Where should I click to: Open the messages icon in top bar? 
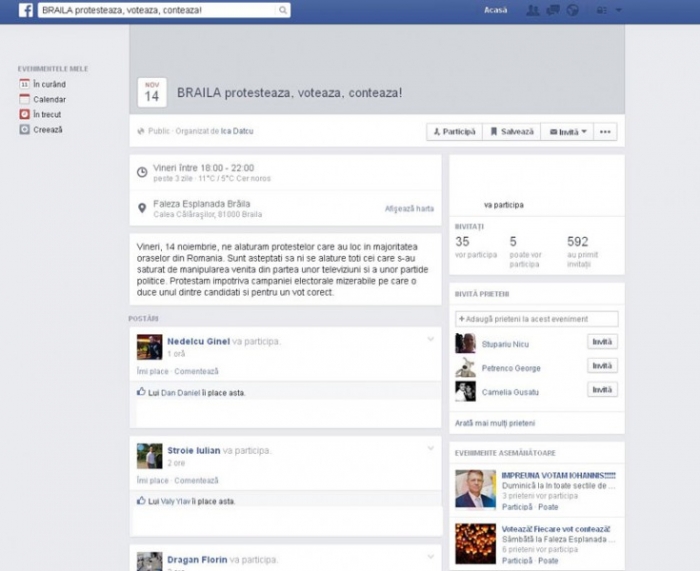pos(552,10)
